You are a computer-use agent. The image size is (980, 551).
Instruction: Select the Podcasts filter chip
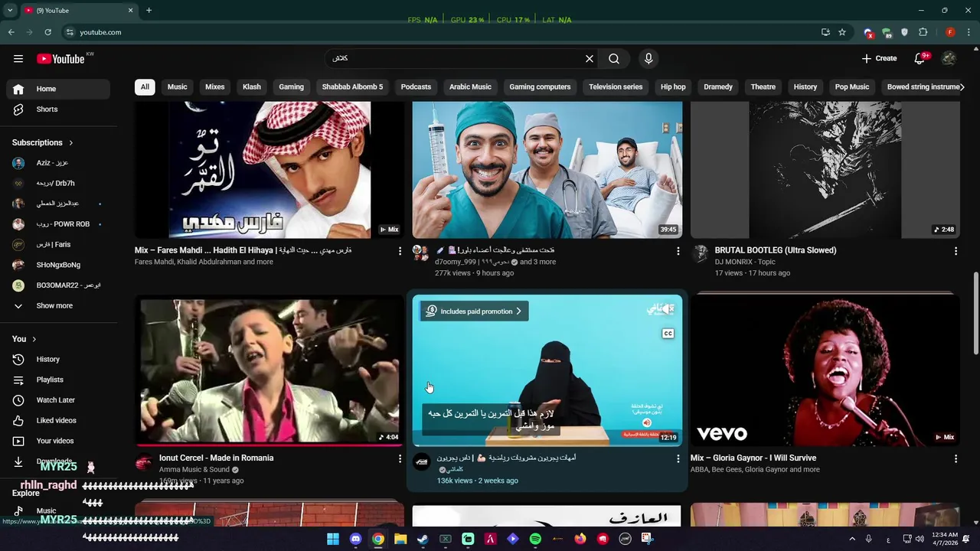(x=416, y=87)
